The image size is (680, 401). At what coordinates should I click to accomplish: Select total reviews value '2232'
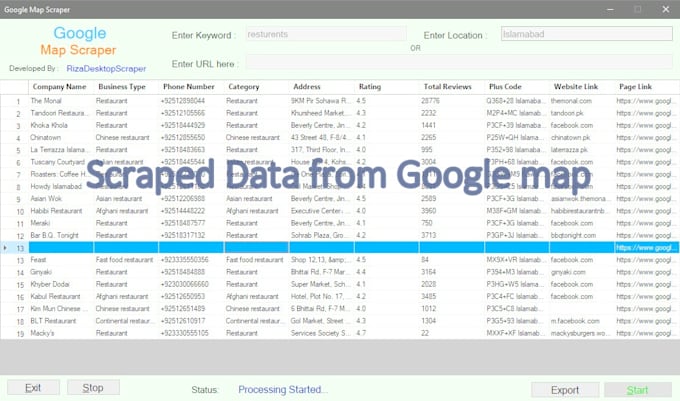(452, 113)
